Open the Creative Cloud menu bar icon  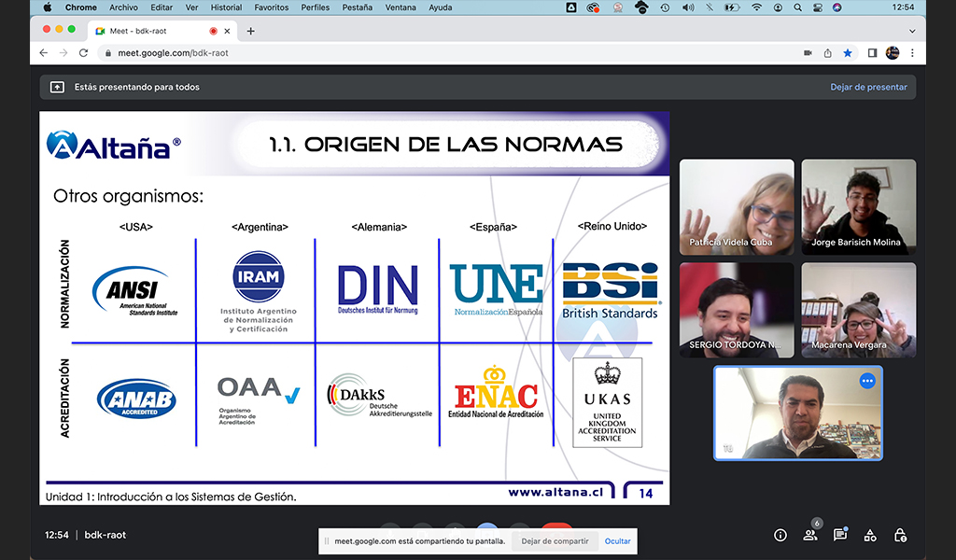pos(593,7)
